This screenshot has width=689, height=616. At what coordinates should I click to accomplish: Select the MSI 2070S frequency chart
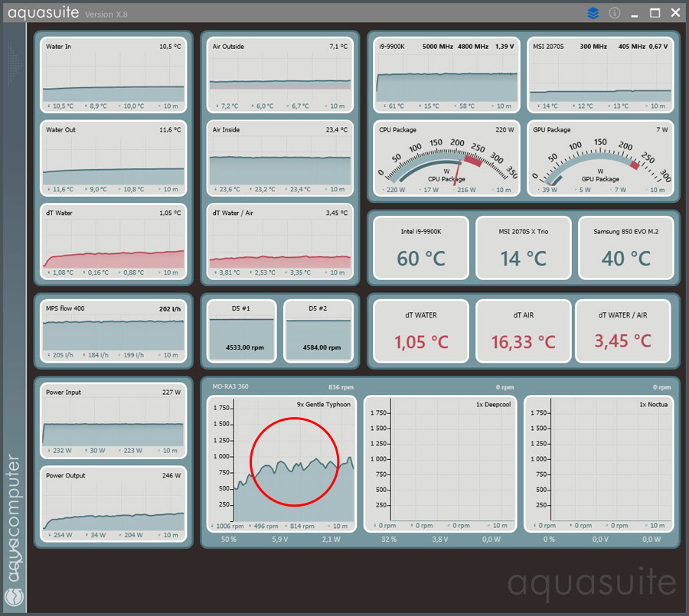click(x=600, y=75)
